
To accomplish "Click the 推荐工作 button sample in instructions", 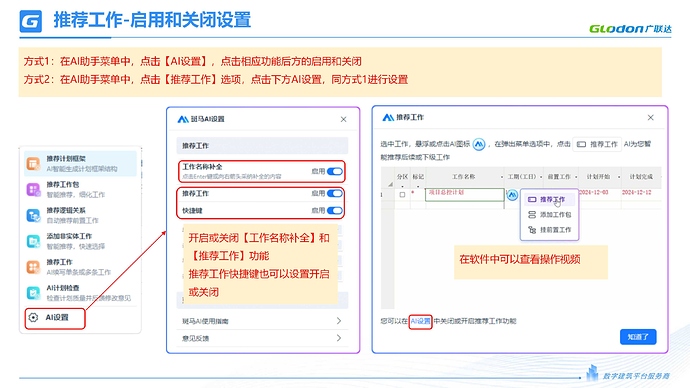I will pos(597,144).
